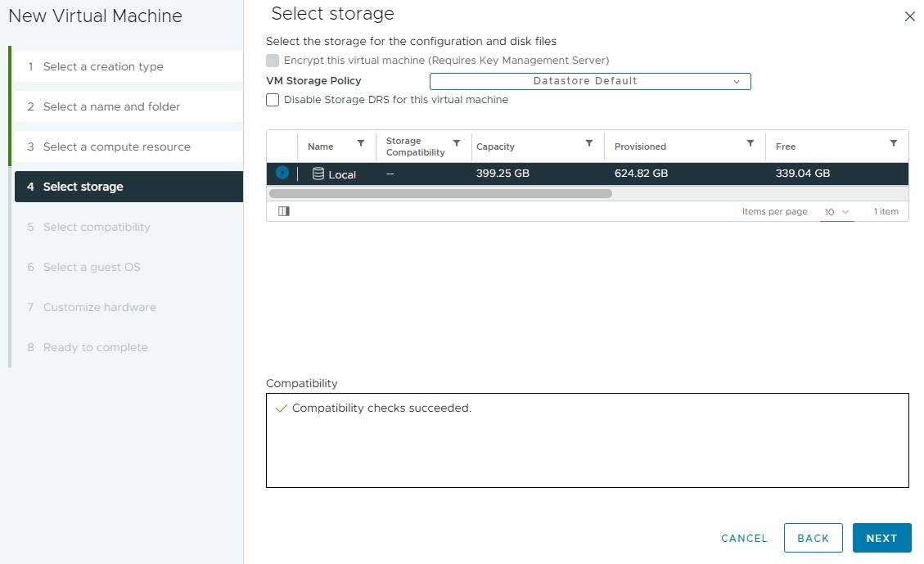This screenshot has height=564, width=924.
Task: Click the Free column filter icon
Action: coord(894,143)
